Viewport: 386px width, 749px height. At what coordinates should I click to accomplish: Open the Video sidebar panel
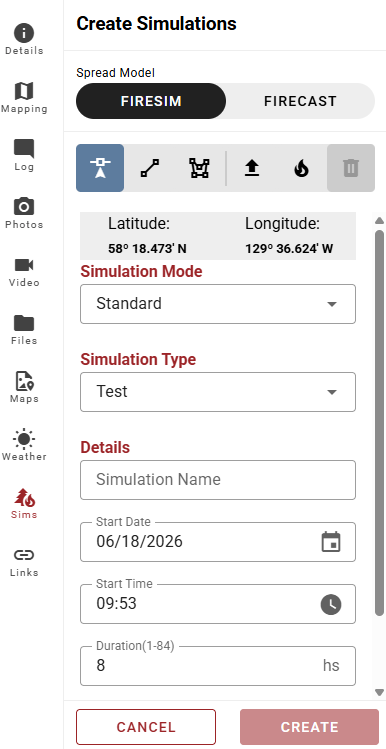coord(24,271)
